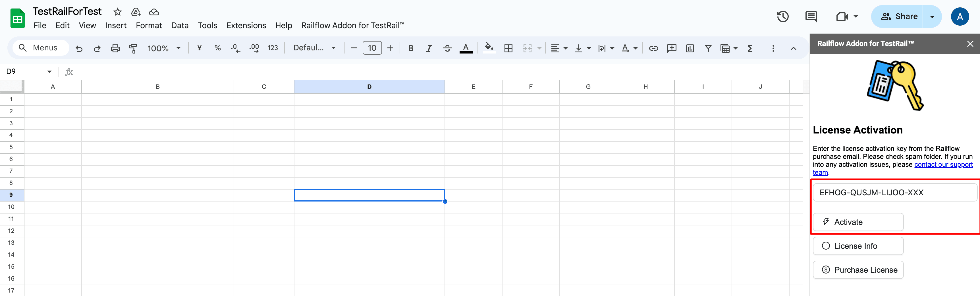Viewport: 980px width, 296px height.
Task: Decrease decimal places icon
Action: point(236,48)
